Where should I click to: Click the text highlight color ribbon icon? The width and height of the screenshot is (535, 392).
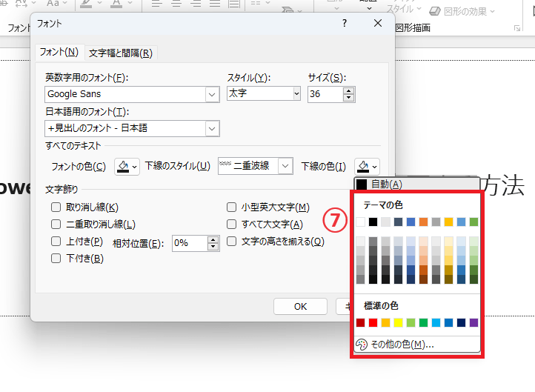pyautogui.click(x=86, y=4)
